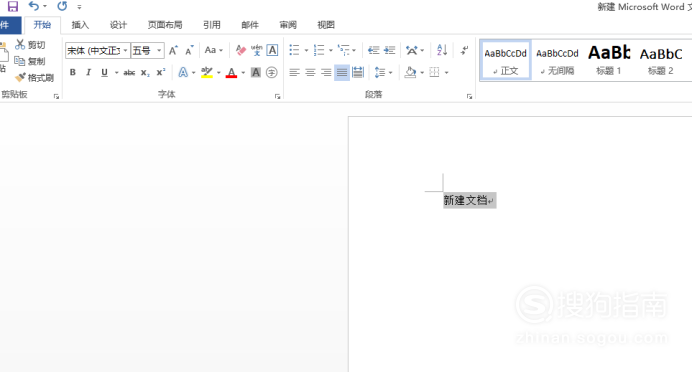
Task: Apply multilevel list
Action: [344, 50]
